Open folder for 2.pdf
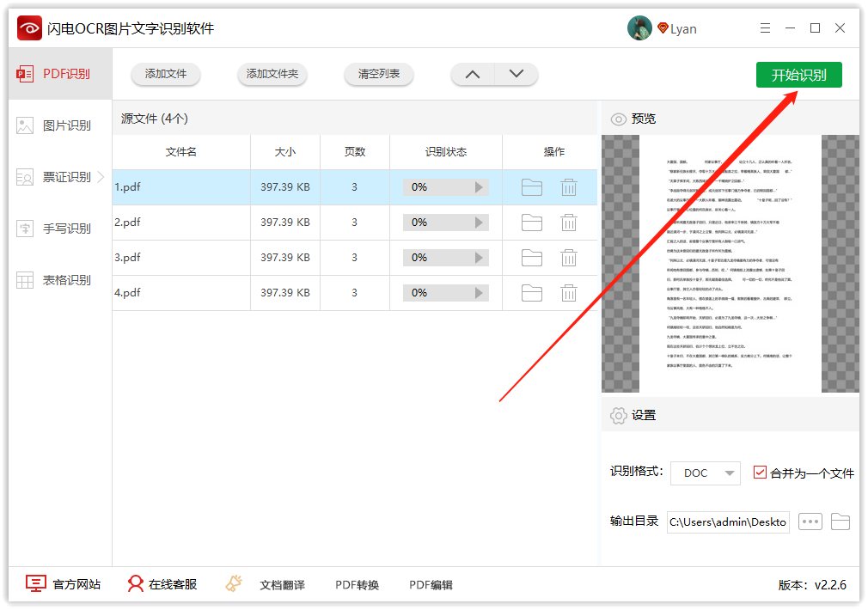This screenshot has width=868, height=610. point(531,223)
